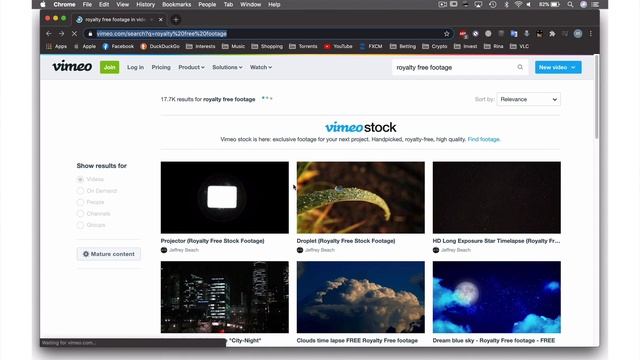Click the page vertical scrollbar
This screenshot has width=640, height=360.
pos(596,97)
